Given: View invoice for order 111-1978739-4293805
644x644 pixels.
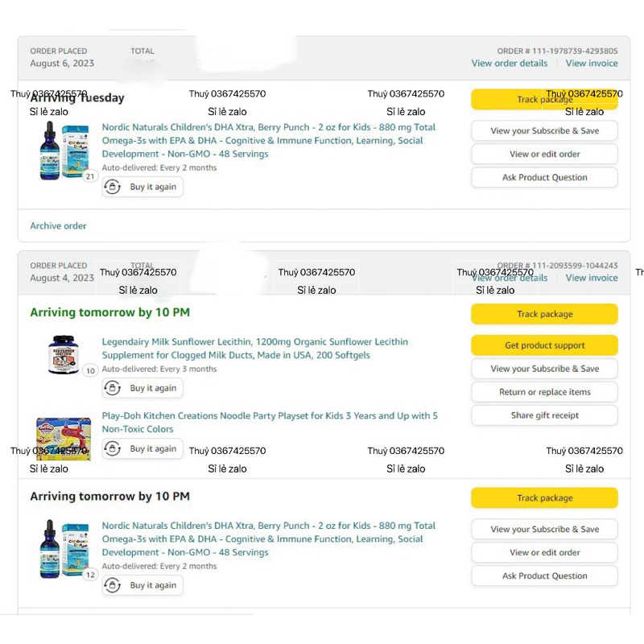Looking at the screenshot, I should click(x=592, y=64).
